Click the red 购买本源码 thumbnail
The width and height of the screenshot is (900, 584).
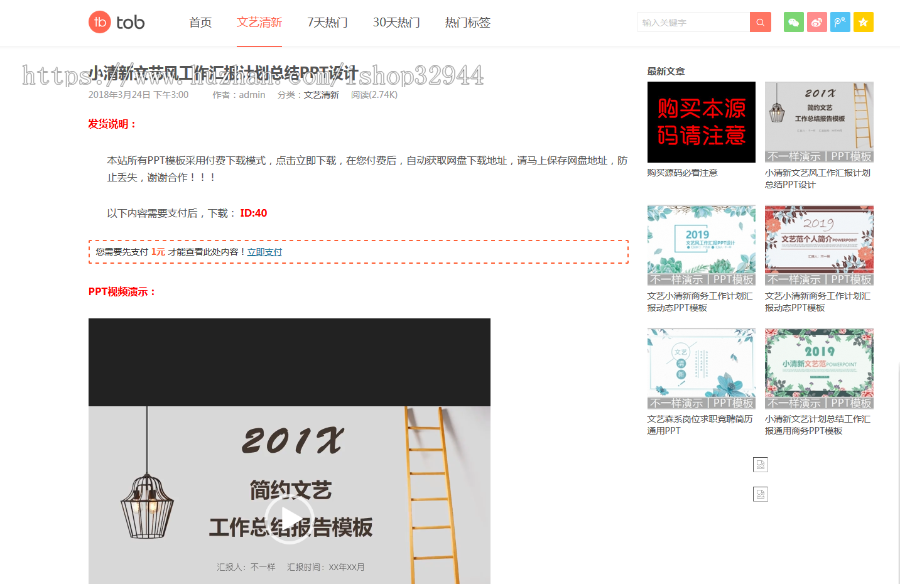coord(701,121)
